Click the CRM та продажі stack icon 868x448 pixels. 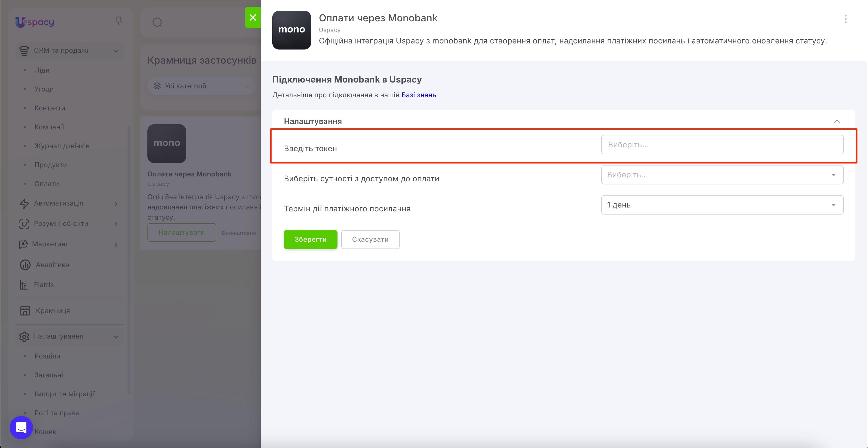(x=24, y=51)
